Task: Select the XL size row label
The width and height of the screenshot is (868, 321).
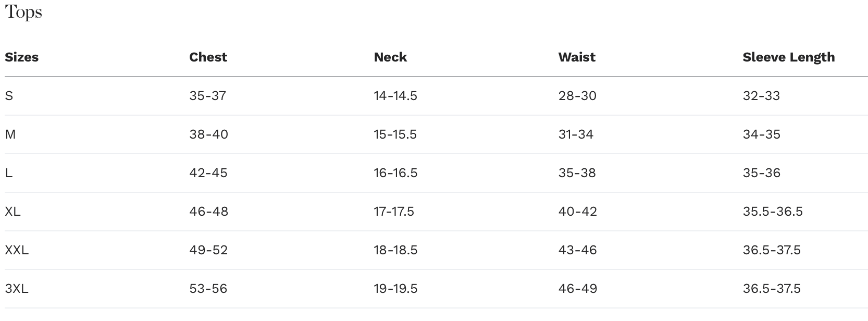Action: [x=13, y=212]
